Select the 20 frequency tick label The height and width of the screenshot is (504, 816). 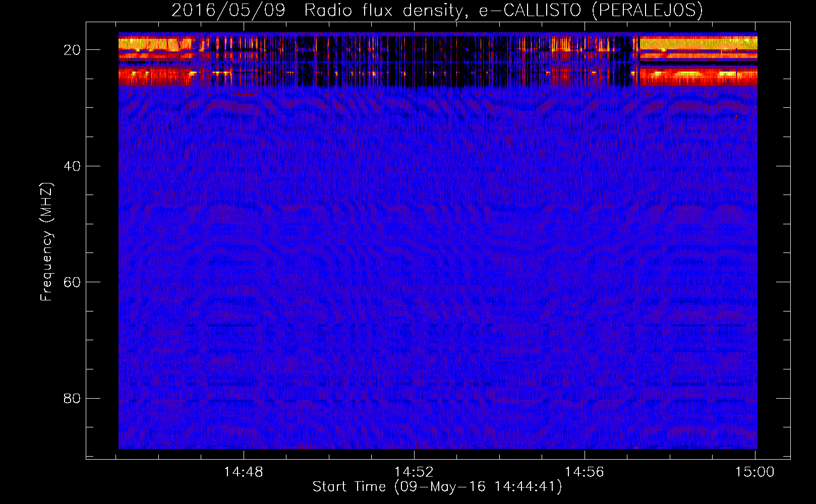pos(72,50)
